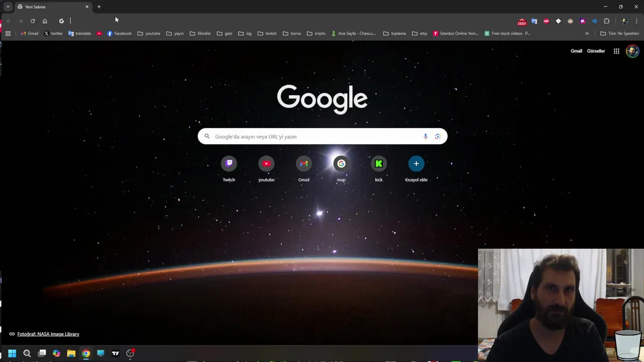Open the Twitch shortcut tile

tap(229, 169)
